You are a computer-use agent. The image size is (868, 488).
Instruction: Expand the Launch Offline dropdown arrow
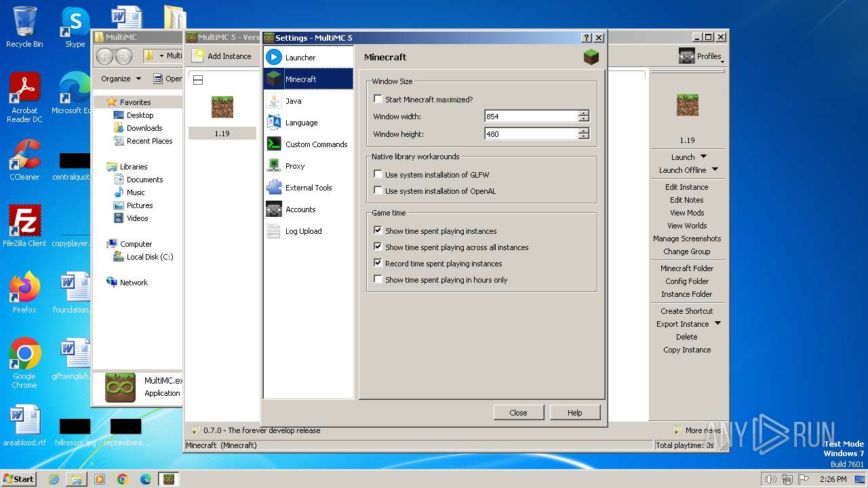pos(715,169)
